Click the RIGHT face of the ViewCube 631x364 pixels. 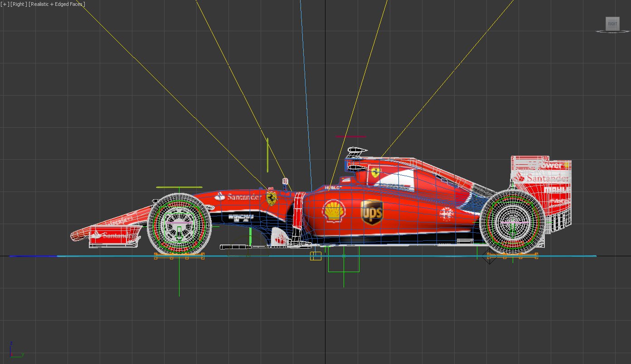click(x=612, y=24)
